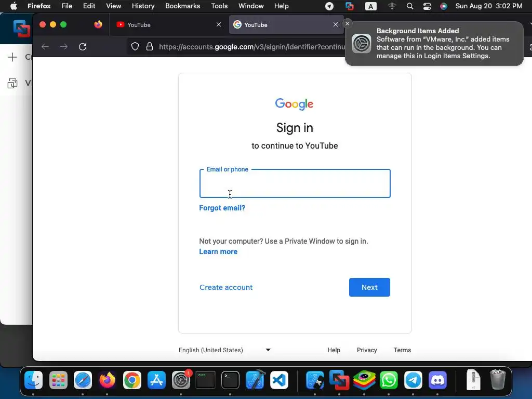Image resolution: width=532 pixels, height=399 pixels.
Task: Open the History menu
Action: pyautogui.click(x=143, y=6)
